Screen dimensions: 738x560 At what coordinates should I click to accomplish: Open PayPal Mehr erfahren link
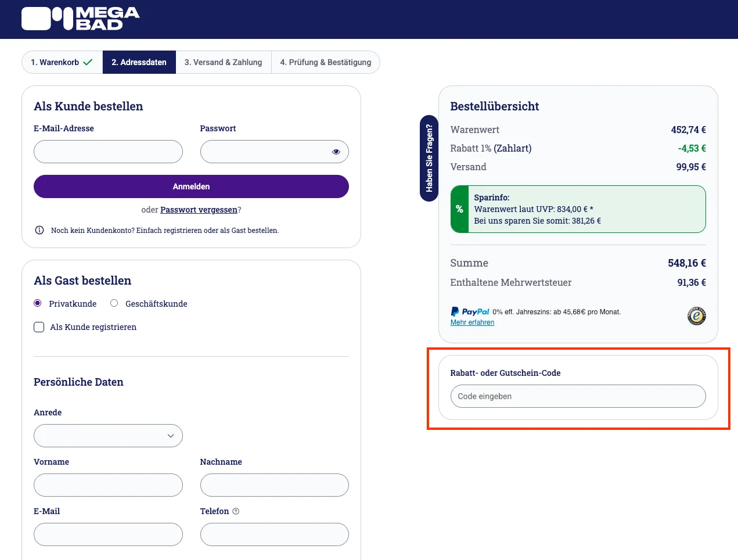(472, 322)
